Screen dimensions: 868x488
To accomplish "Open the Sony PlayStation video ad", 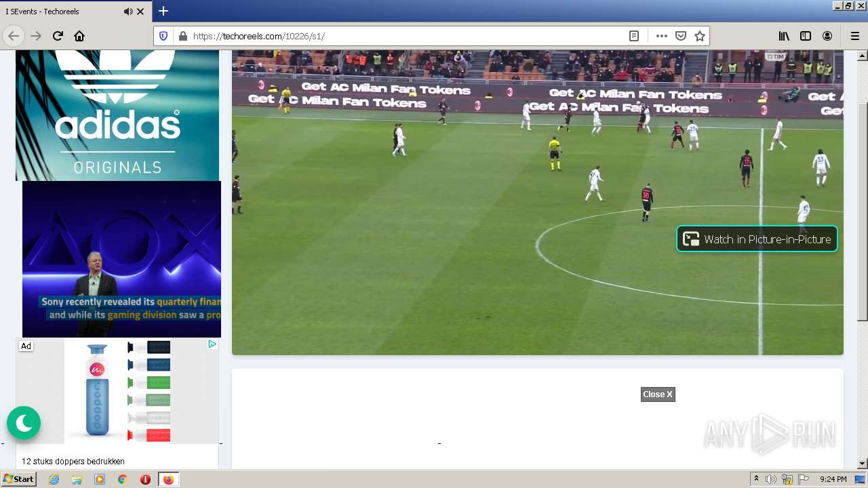I will [x=121, y=259].
